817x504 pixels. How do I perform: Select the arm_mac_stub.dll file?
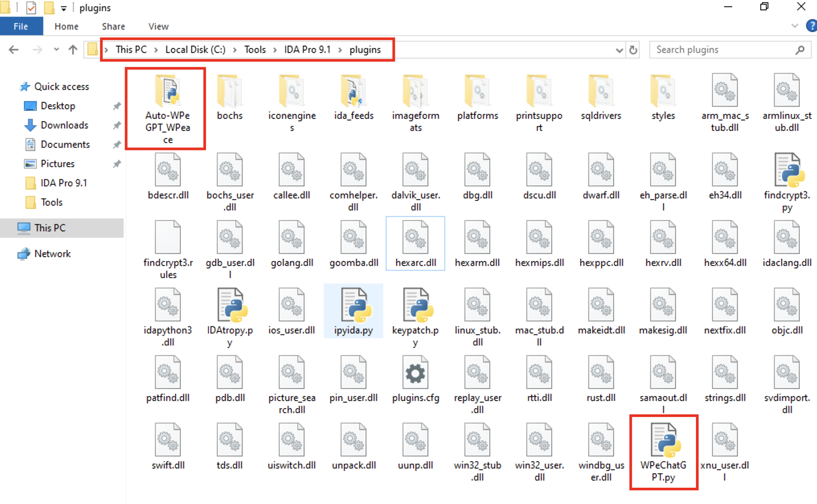pos(725,103)
